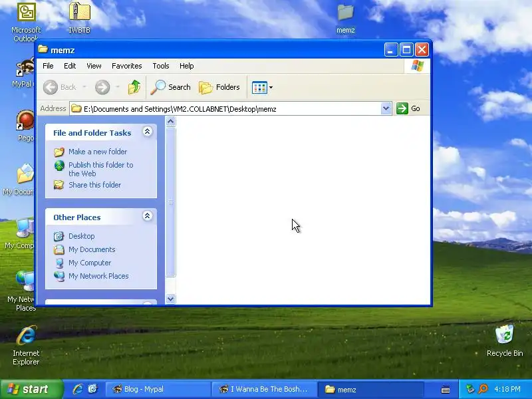This screenshot has width=532, height=399.
Task: Click the Make a new folder icon
Action: point(59,152)
